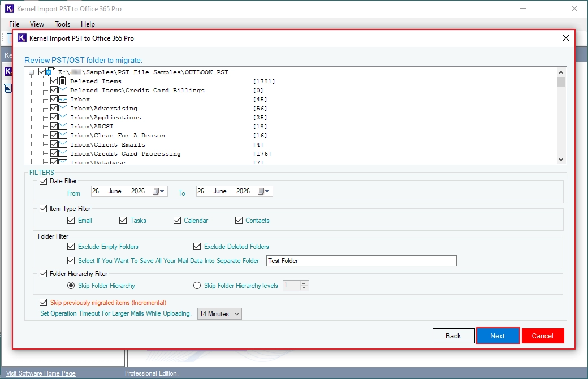Open the Tools menu
Viewport: 588px width, 379px height.
click(x=62, y=24)
